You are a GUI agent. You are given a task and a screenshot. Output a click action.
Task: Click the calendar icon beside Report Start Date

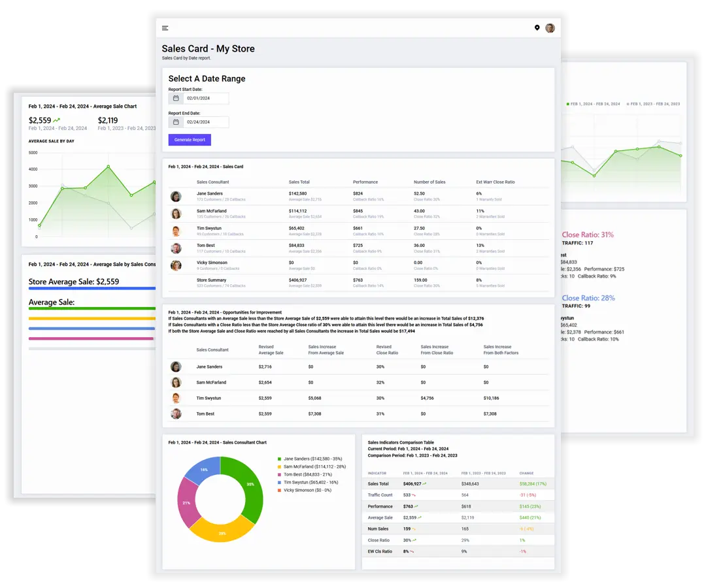pyautogui.click(x=176, y=99)
